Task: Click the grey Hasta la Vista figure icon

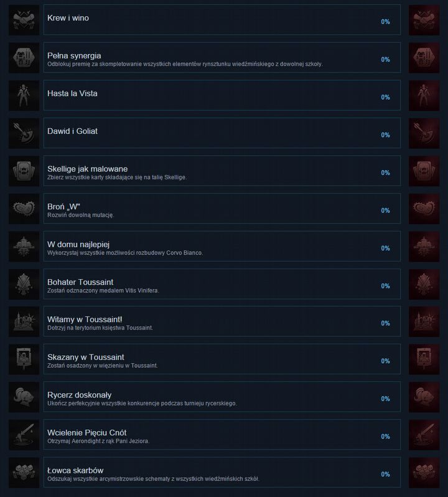Action: tap(24, 95)
